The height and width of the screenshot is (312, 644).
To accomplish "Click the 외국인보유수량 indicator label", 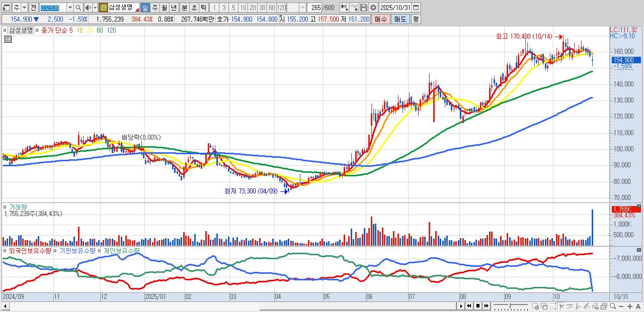I will [x=30, y=250].
